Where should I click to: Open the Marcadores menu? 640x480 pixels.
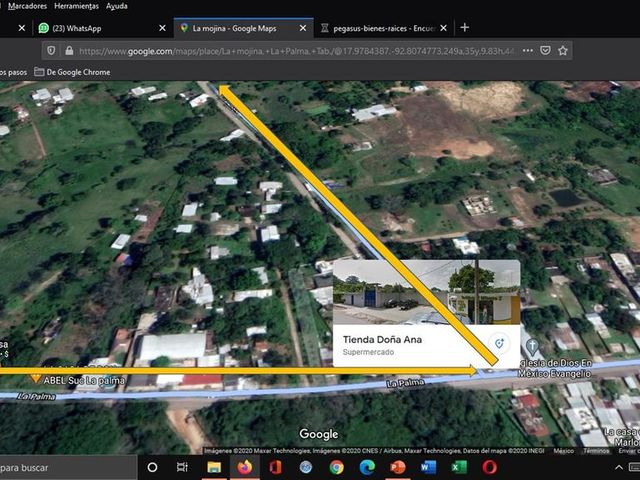27,6
